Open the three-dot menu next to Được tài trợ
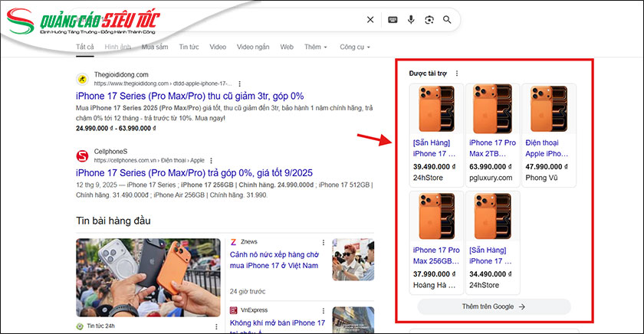Screen dimensions: 644x334 pyautogui.click(x=457, y=74)
